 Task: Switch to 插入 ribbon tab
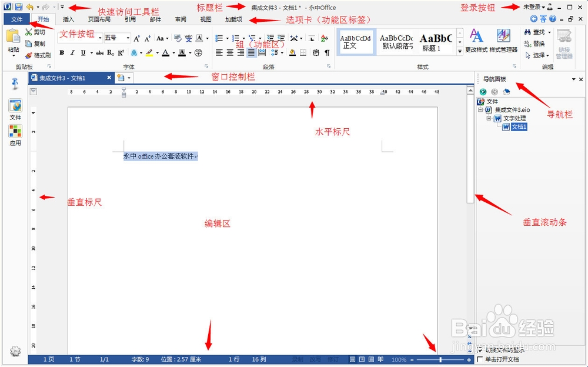pyautogui.click(x=68, y=19)
